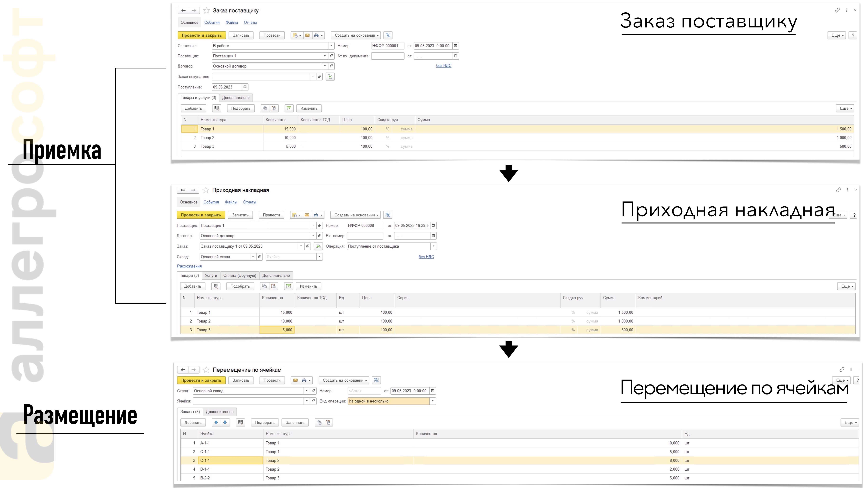
Task: Expand Вид операции dropdown Из одной в несколько
Action: pos(433,401)
